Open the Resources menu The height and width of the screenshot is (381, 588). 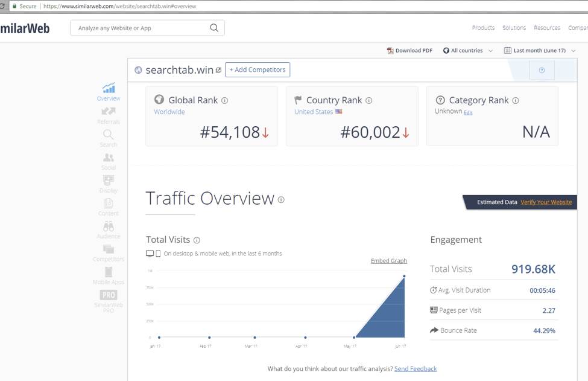point(547,28)
